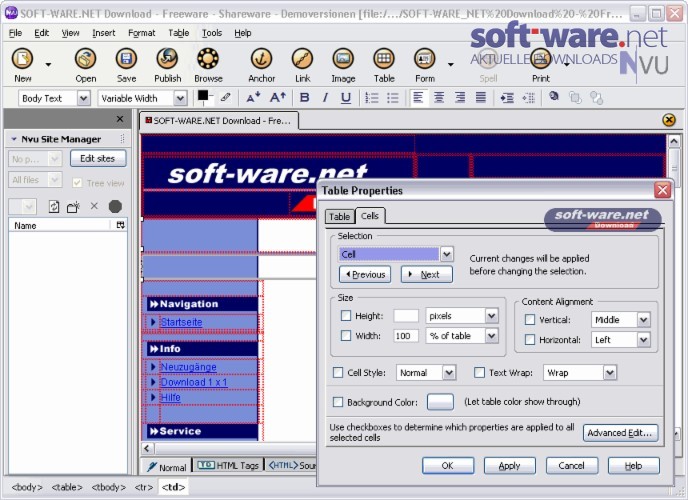This screenshot has height=500, width=688.
Task: Click the Apply button
Action: 509,465
